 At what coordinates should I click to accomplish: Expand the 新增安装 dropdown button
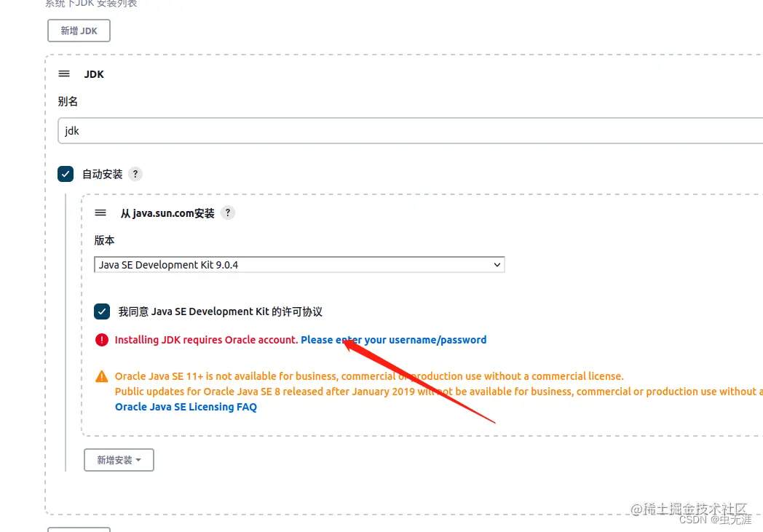coord(119,460)
